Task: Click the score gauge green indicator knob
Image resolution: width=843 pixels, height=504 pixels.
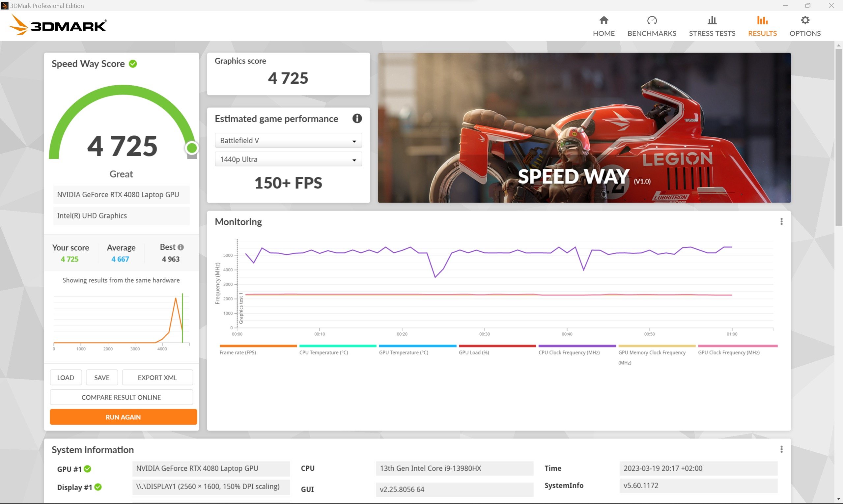Action: tap(191, 148)
